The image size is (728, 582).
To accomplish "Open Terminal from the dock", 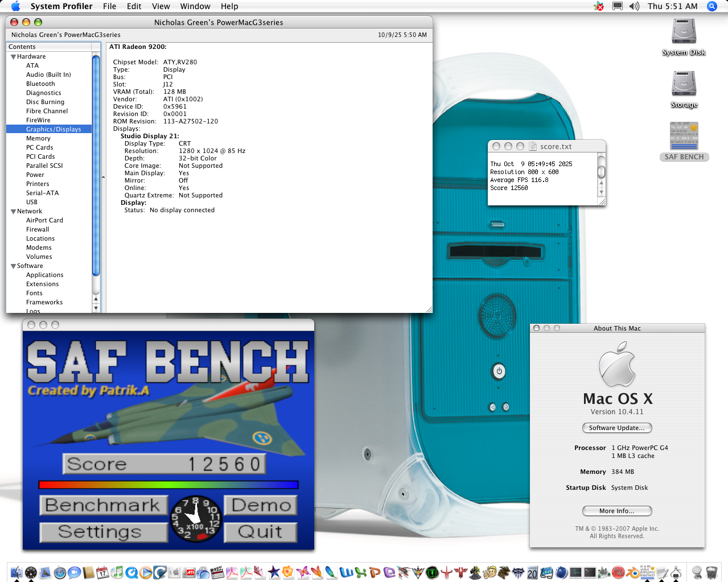I will pos(590,572).
